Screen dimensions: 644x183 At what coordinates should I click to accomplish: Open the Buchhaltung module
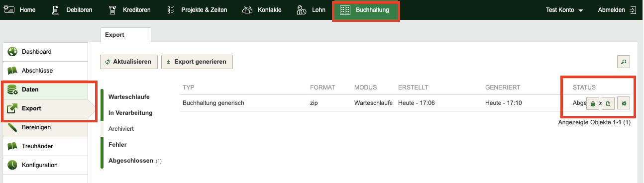tap(366, 10)
